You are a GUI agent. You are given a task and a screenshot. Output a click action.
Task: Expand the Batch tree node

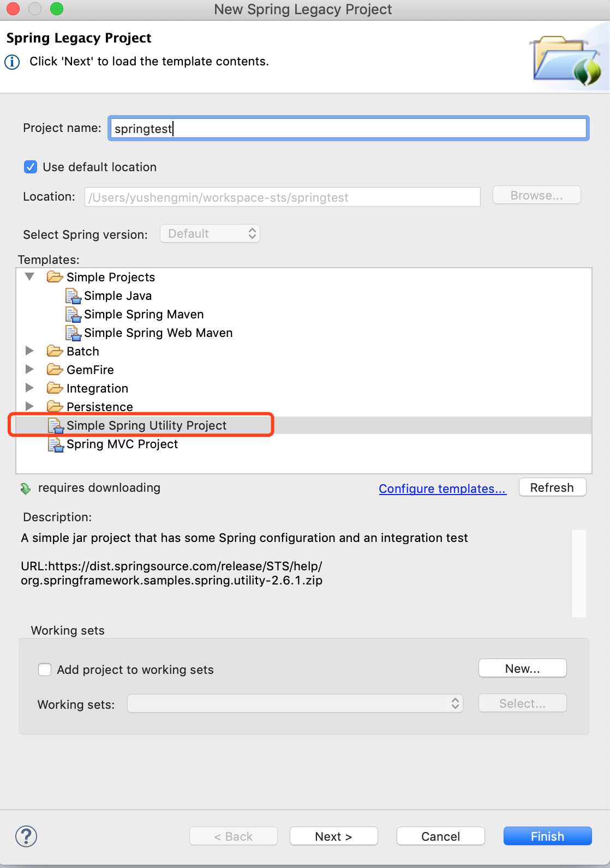point(29,351)
